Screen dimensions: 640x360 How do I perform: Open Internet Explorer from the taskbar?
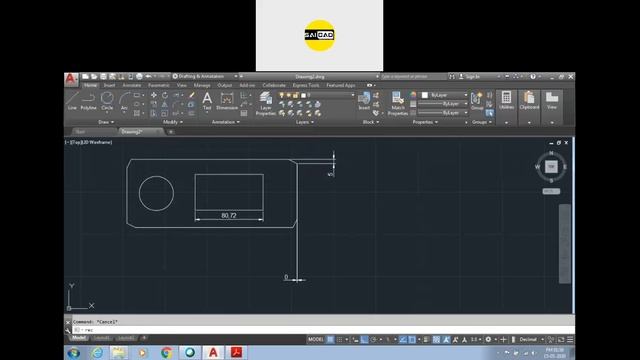(97, 352)
